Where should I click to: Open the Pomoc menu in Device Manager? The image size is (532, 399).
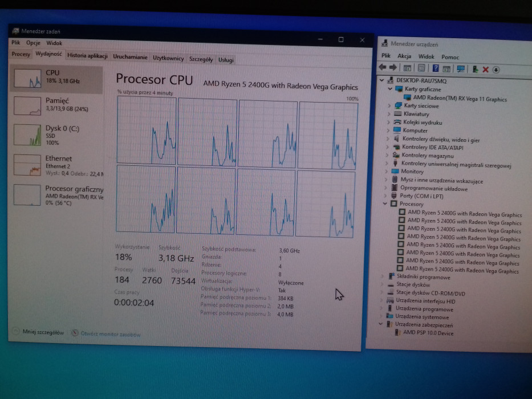click(450, 57)
